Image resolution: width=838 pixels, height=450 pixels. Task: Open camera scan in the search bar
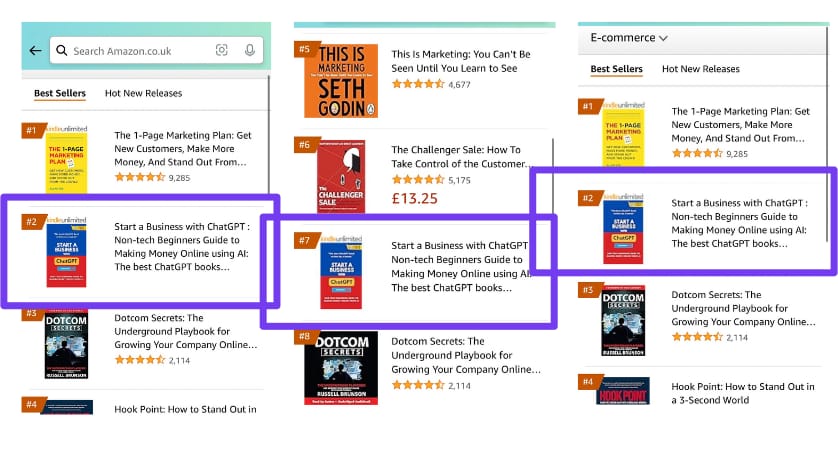[222, 51]
